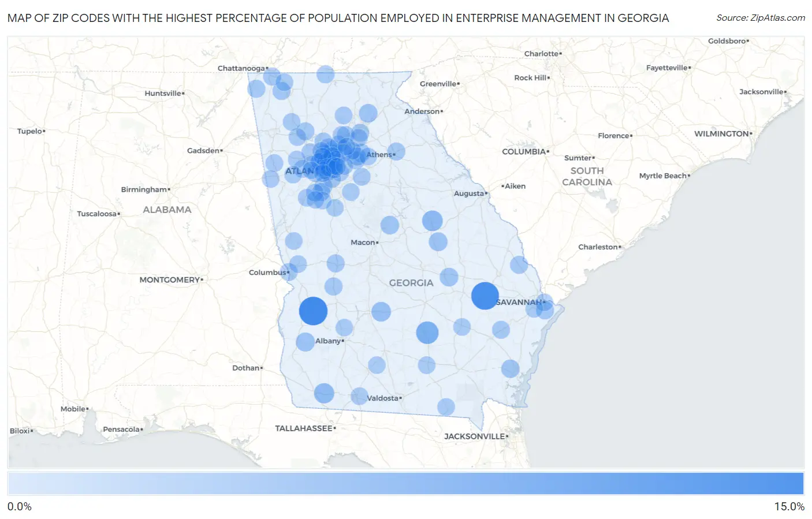Click the Fayetteville city label
This screenshot has height=519, width=812.
coord(667,68)
